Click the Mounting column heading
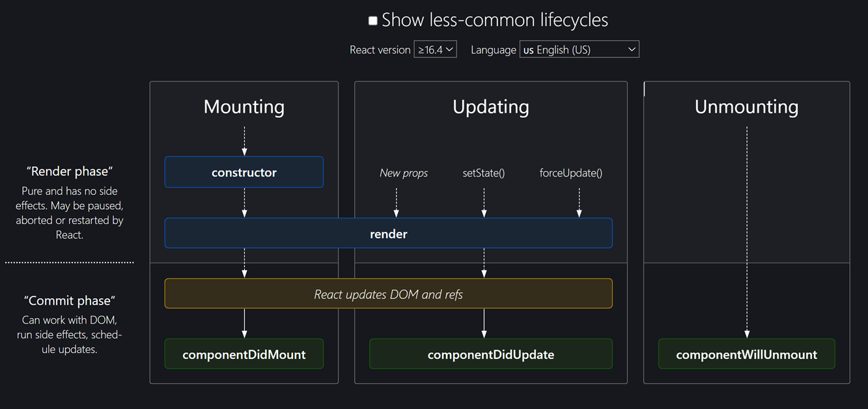Image resolution: width=868 pixels, height=409 pixels. (244, 107)
